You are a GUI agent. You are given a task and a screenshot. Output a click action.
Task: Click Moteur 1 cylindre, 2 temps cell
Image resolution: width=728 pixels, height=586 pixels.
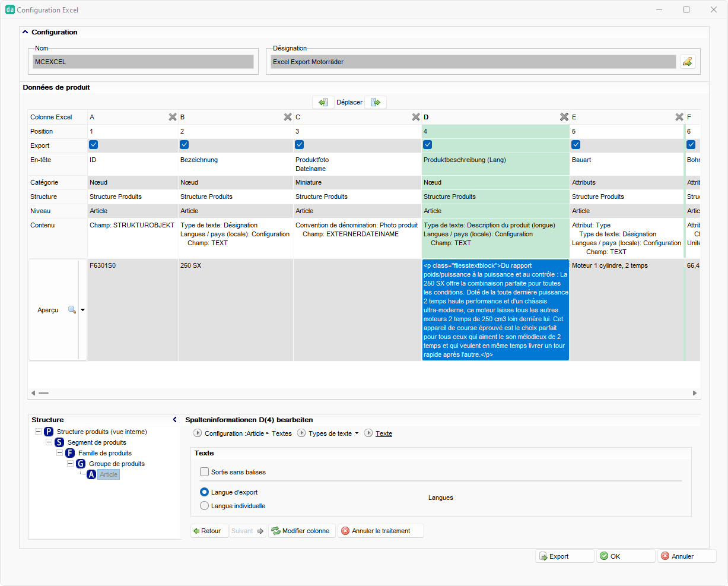coord(627,310)
